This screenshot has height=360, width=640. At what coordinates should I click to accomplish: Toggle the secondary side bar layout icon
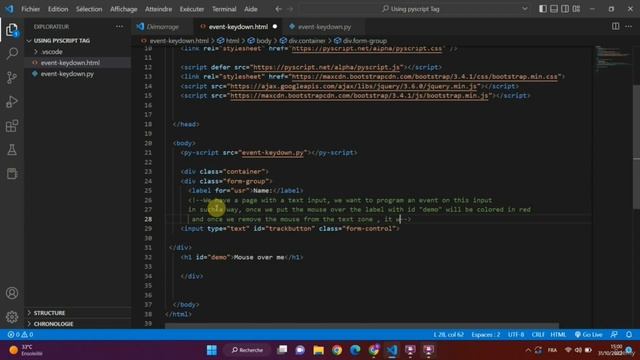click(565, 9)
